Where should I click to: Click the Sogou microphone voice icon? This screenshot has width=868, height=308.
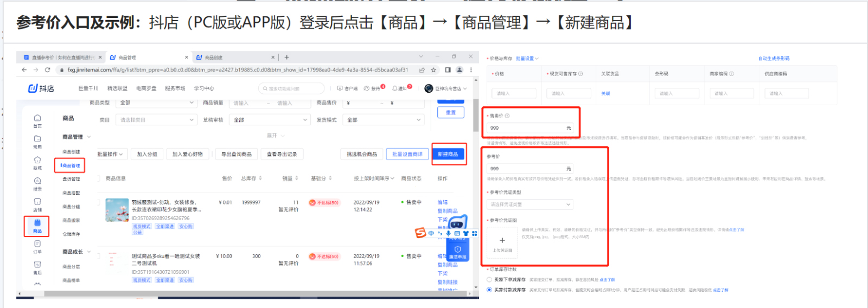(x=449, y=233)
